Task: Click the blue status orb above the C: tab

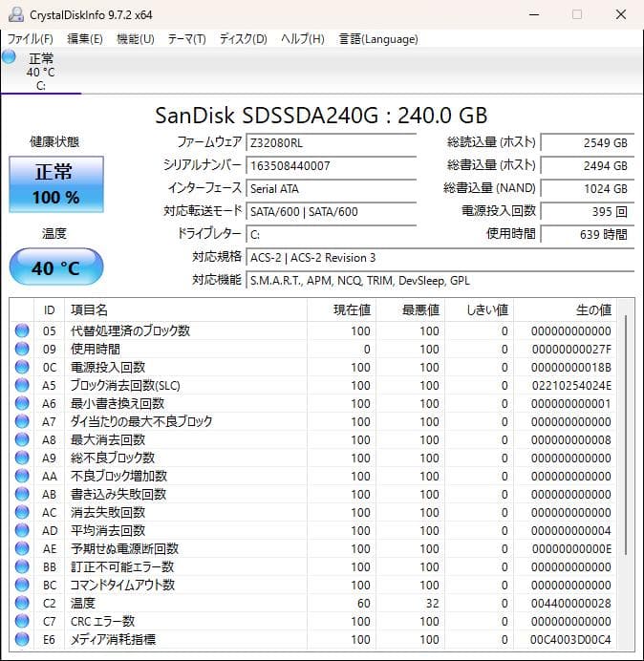Action: point(9,57)
